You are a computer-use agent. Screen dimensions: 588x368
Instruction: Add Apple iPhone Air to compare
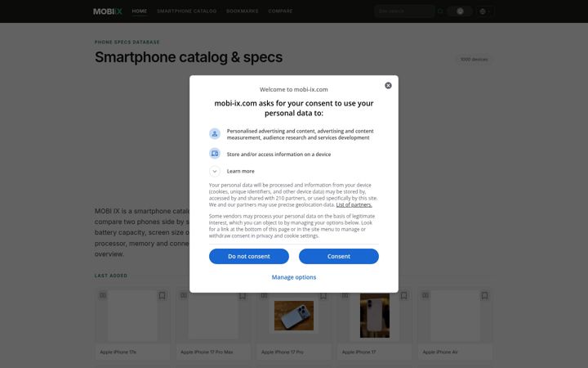(425, 295)
